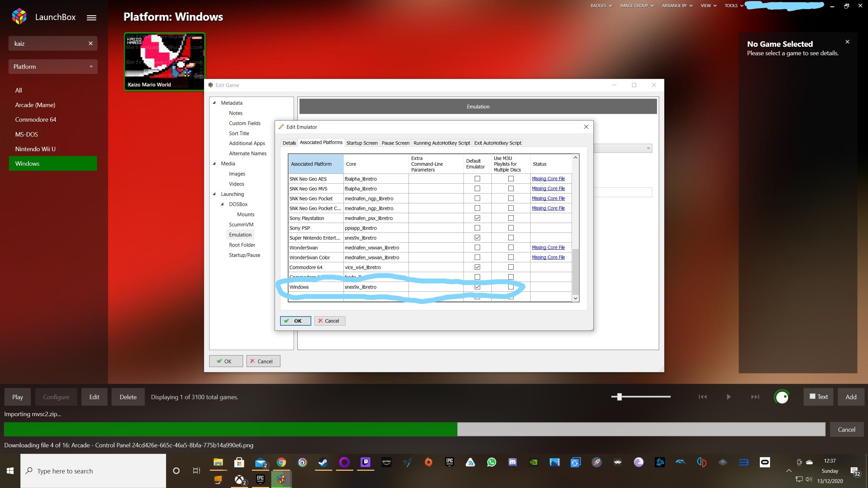Open the TOOLS menu
This screenshot has width=868, height=488.
tap(734, 5)
